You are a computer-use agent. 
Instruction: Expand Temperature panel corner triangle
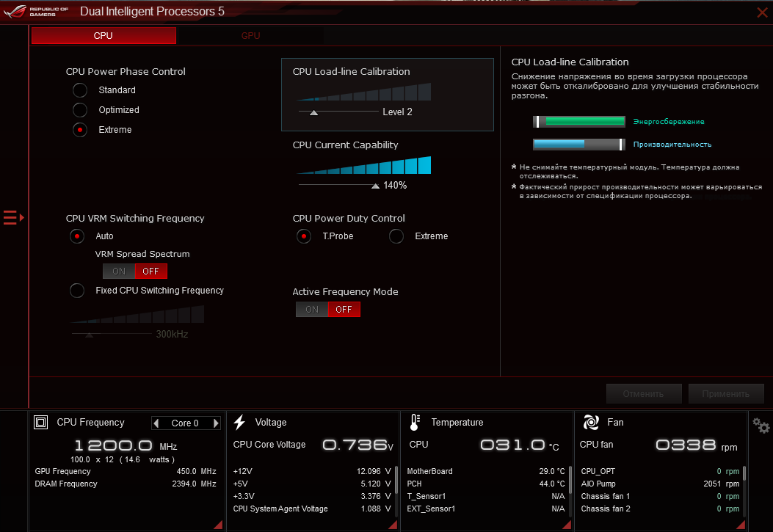point(567,525)
